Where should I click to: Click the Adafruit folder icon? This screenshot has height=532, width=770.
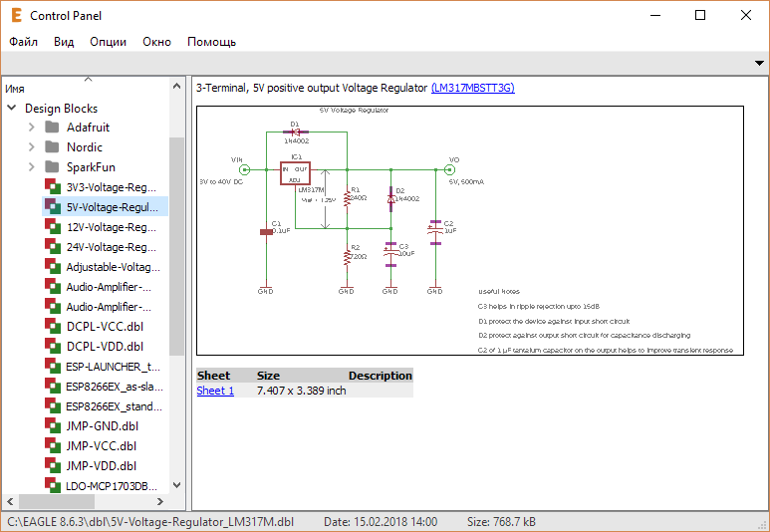click(x=52, y=128)
